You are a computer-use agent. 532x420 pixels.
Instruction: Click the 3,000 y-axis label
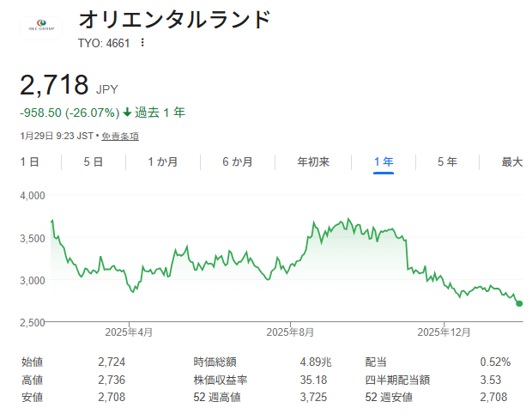[x=33, y=281]
